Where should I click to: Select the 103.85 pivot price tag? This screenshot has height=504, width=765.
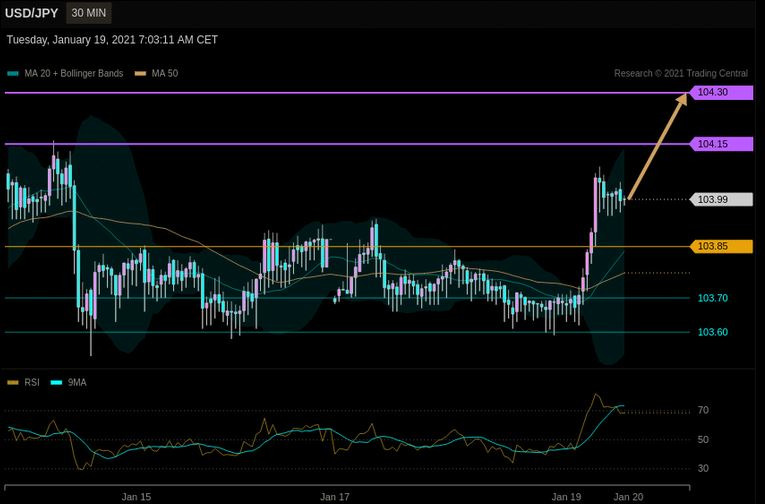(x=721, y=246)
